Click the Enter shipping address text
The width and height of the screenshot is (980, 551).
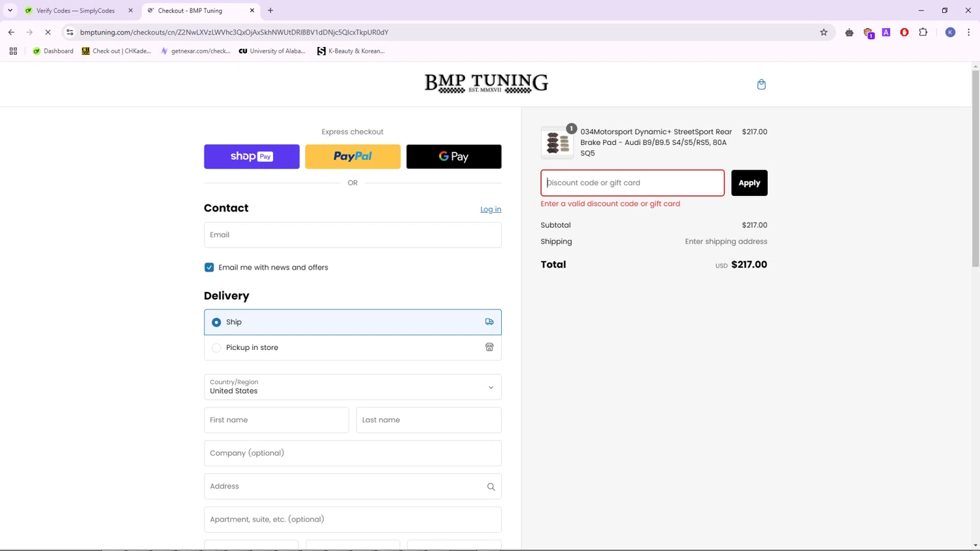[726, 242]
